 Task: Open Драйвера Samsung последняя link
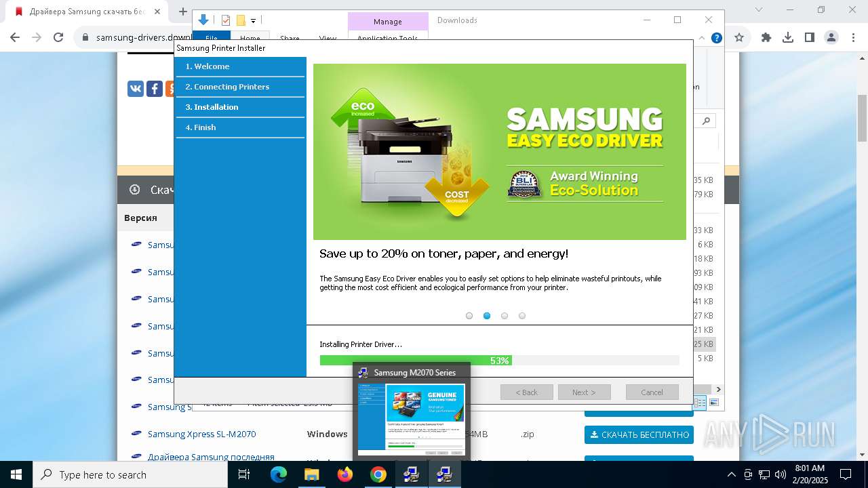[211, 457]
